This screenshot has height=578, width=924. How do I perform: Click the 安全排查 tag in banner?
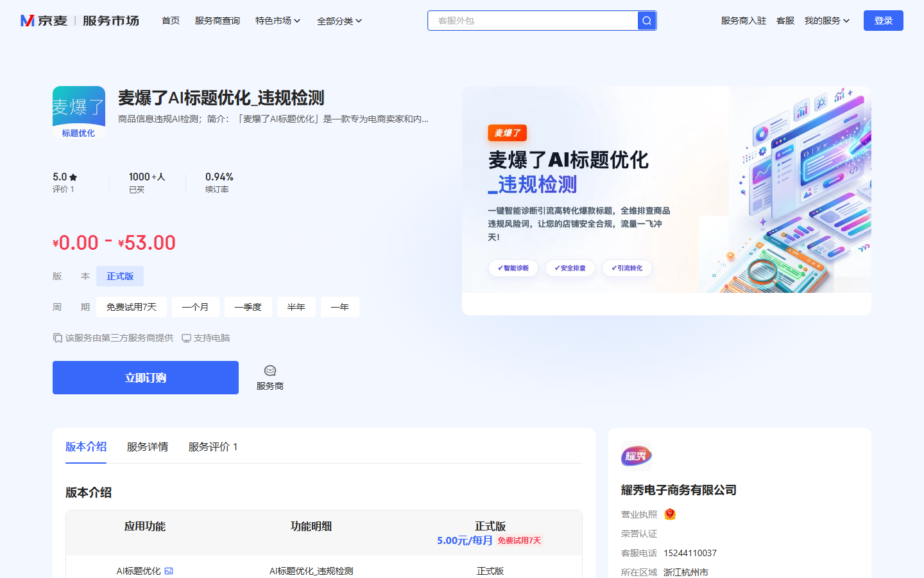click(x=570, y=268)
